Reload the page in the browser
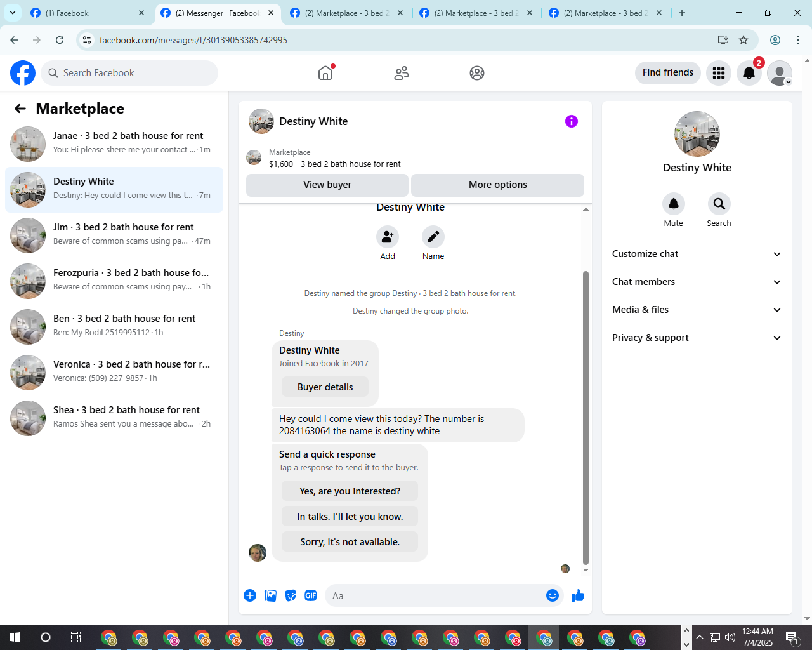 tap(60, 40)
